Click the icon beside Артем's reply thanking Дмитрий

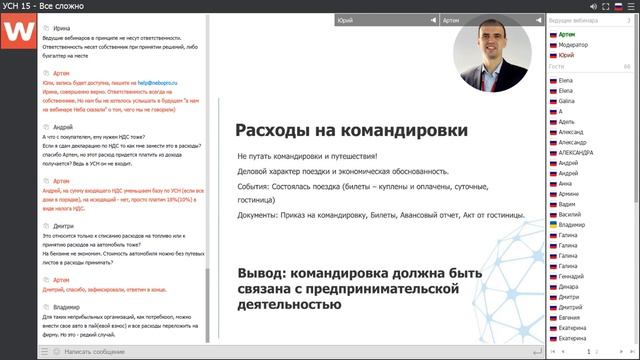click(46, 280)
